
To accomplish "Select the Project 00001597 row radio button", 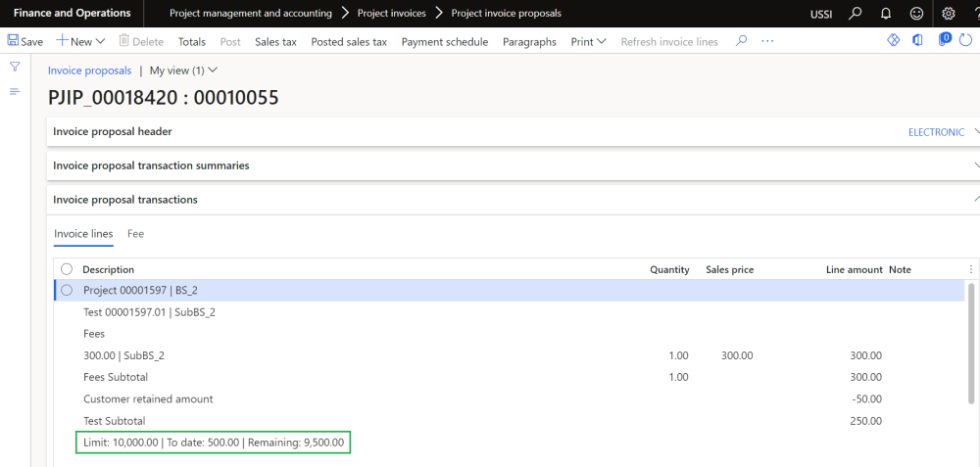I will point(67,291).
